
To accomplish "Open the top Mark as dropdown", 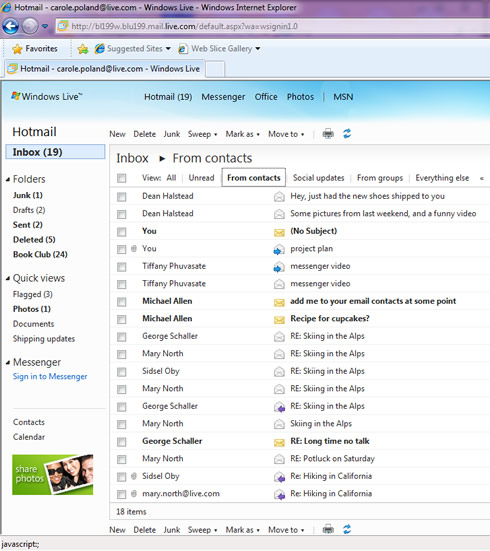I will [x=243, y=134].
